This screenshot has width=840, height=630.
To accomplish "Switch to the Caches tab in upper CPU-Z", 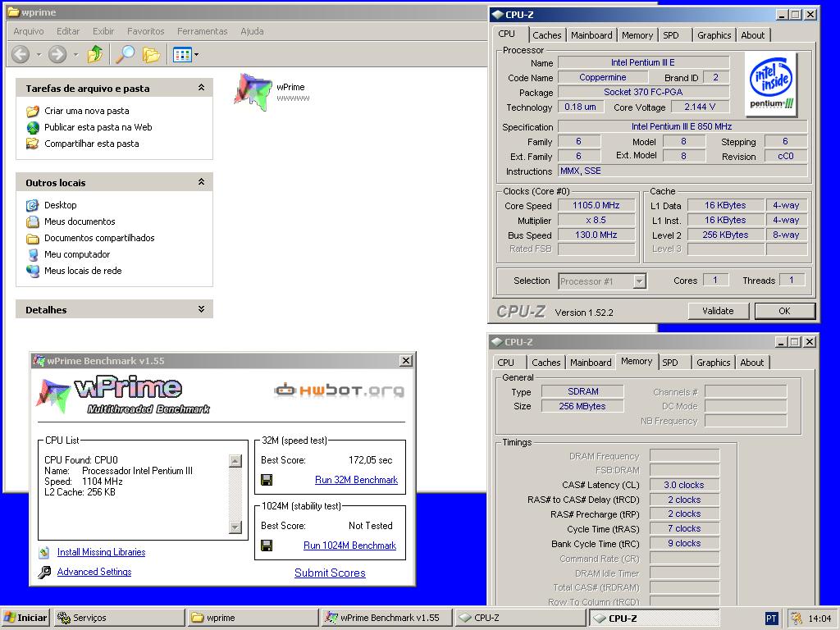I will 547,35.
